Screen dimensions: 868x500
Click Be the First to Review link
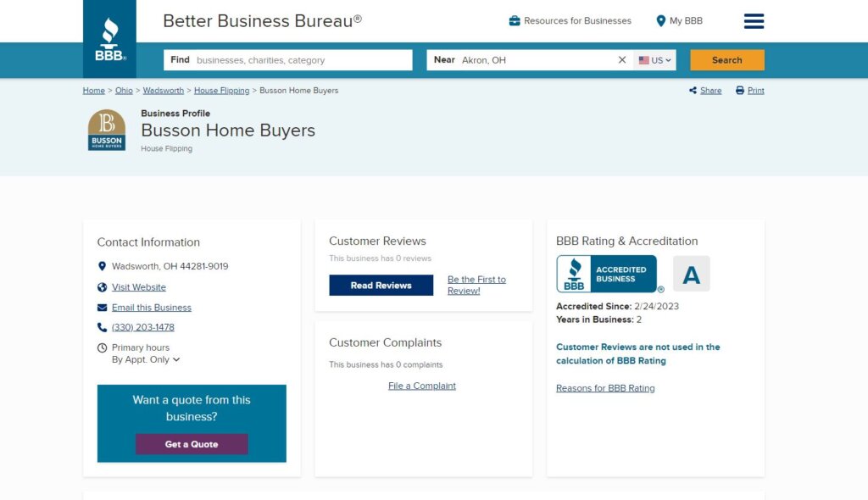[476, 285]
